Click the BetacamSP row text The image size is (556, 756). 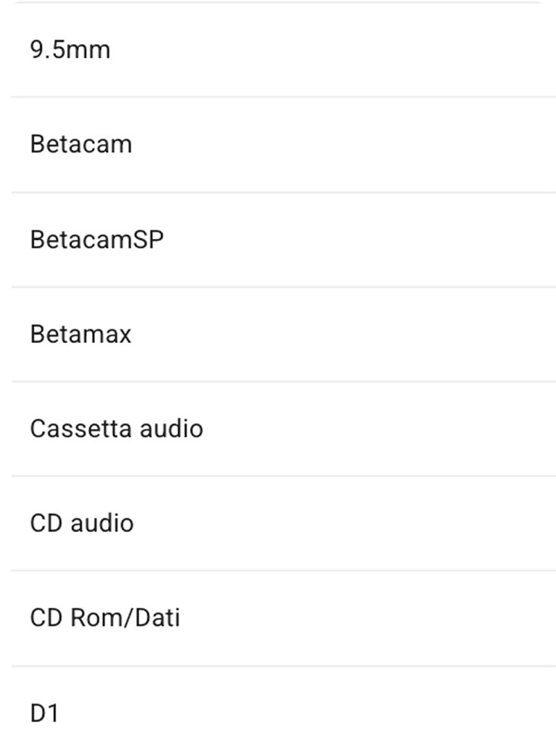[x=96, y=239]
